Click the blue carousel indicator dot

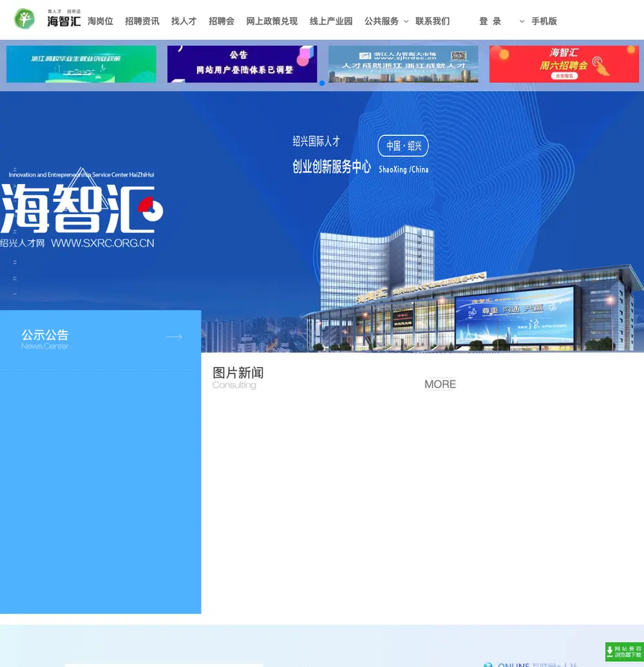(x=322, y=84)
